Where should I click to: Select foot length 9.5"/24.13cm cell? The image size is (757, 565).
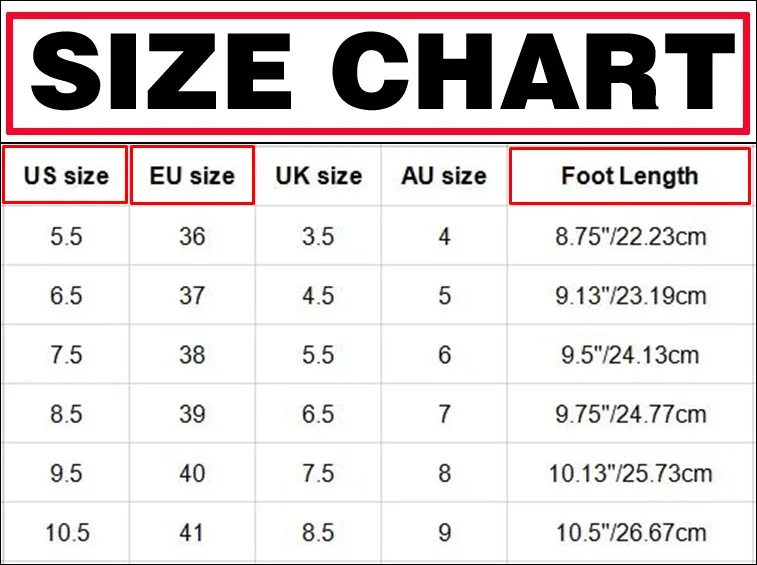tap(630, 354)
